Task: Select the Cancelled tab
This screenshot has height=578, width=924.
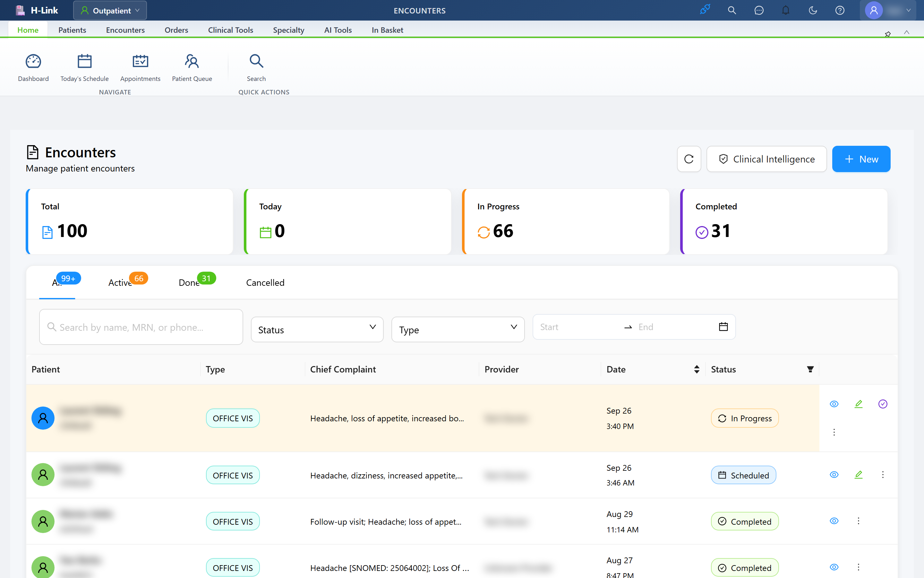Action: (265, 283)
